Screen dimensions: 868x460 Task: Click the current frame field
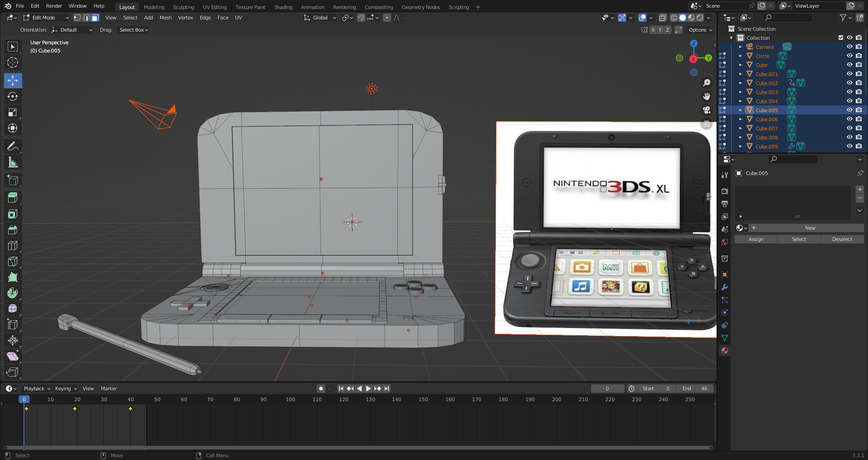(608, 388)
